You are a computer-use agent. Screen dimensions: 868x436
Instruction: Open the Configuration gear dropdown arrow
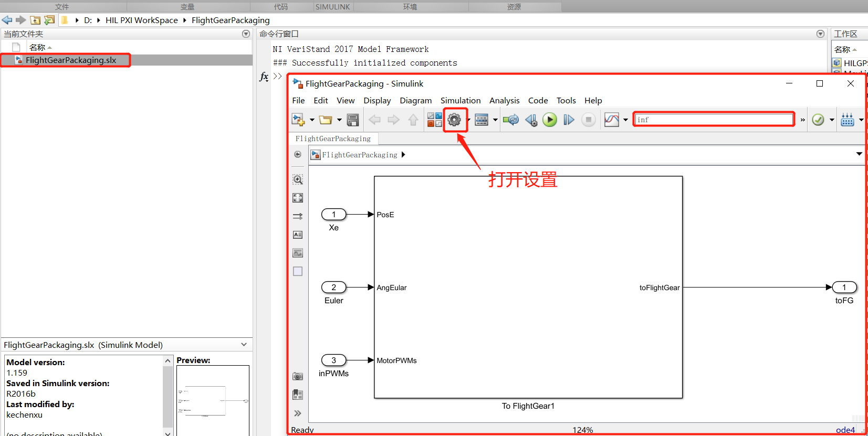pyautogui.click(x=468, y=120)
